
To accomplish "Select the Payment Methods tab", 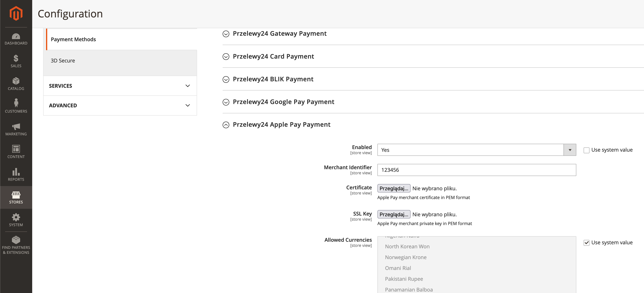I will pos(74,40).
